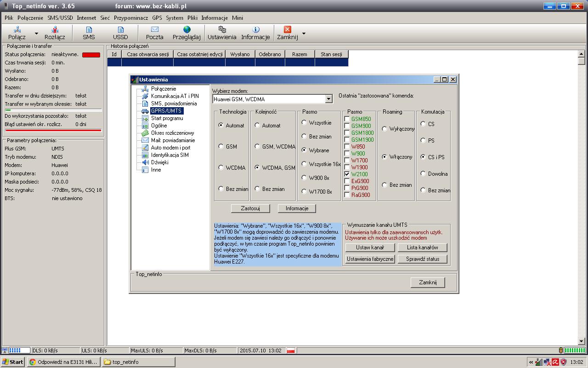588x368 pixels.
Task: Click the Zastosuj button
Action: 250,208
